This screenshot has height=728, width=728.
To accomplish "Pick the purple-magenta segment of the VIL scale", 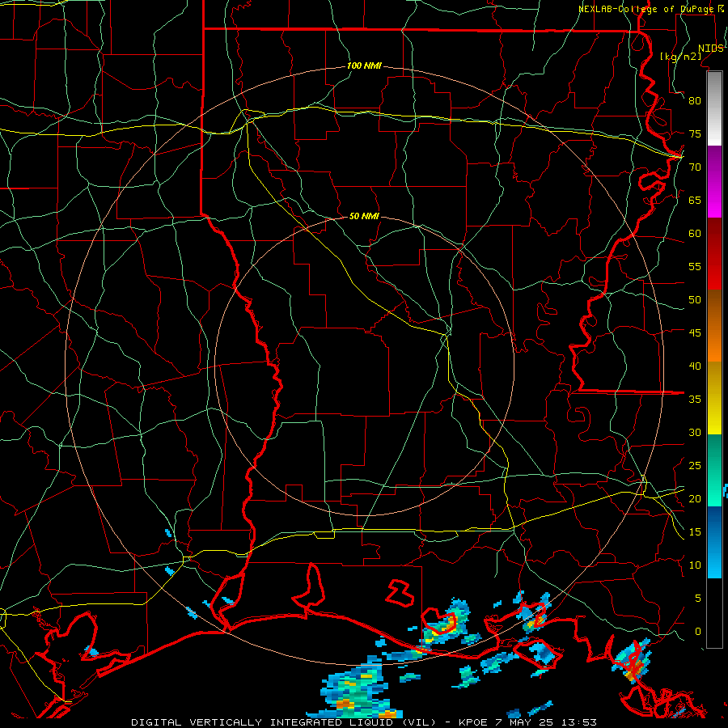I will coord(714,182).
